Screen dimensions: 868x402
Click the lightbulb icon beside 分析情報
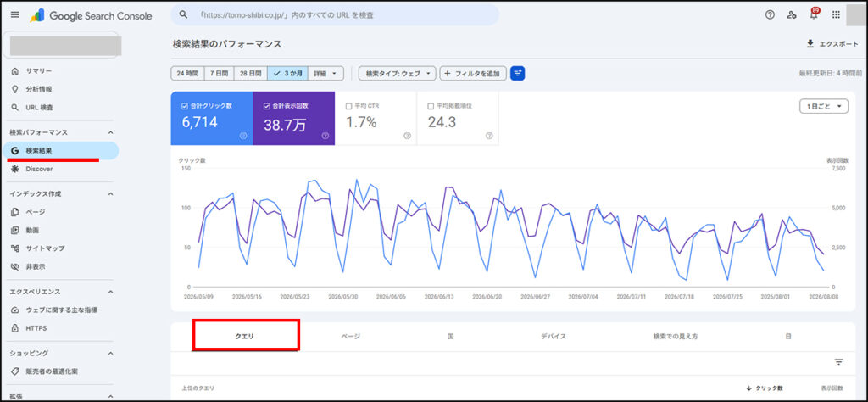[x=15, y=89]
